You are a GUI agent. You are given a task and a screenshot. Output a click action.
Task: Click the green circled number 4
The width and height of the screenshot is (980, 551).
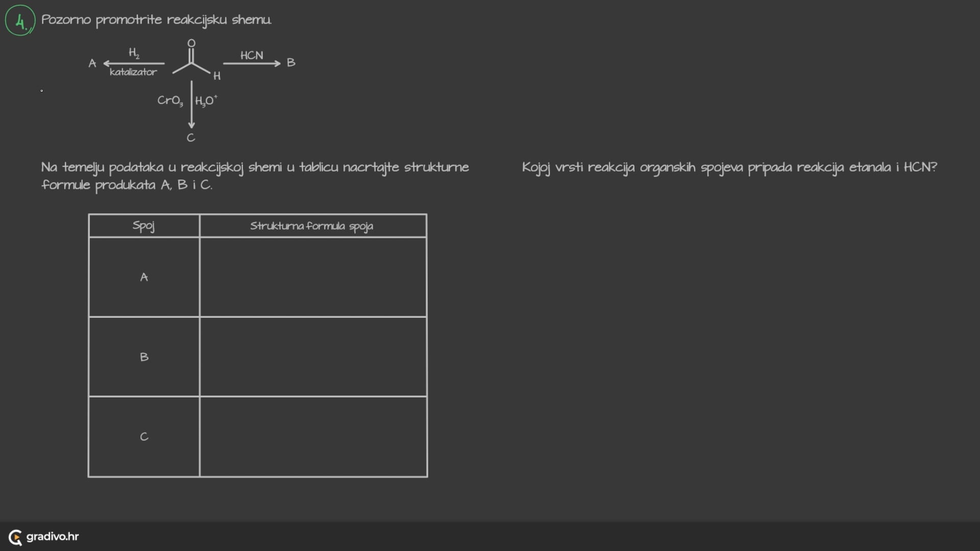point(20,20)
